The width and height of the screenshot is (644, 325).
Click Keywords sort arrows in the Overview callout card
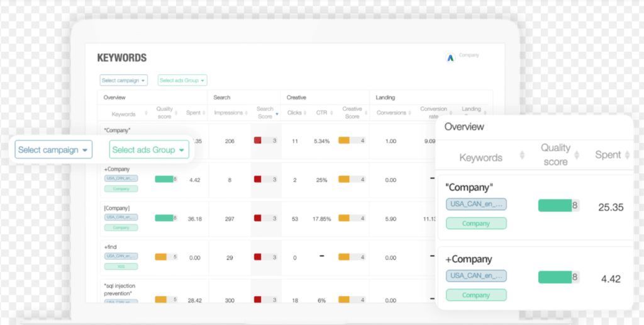point(522,156)
